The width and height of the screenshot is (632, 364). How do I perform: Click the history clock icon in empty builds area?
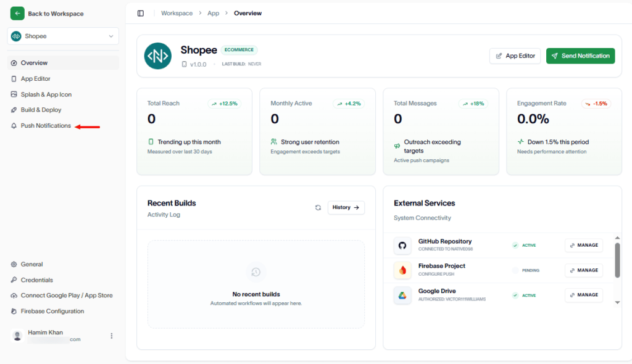tap(256, 272)
